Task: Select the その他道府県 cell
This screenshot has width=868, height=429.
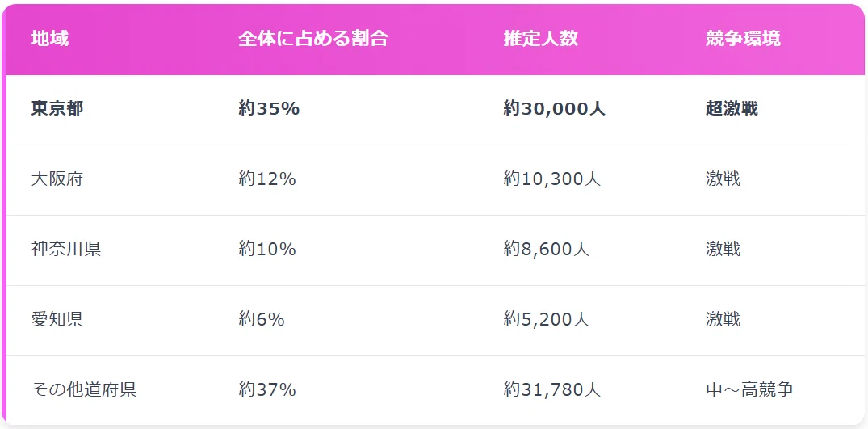Action: coord(84,390)
